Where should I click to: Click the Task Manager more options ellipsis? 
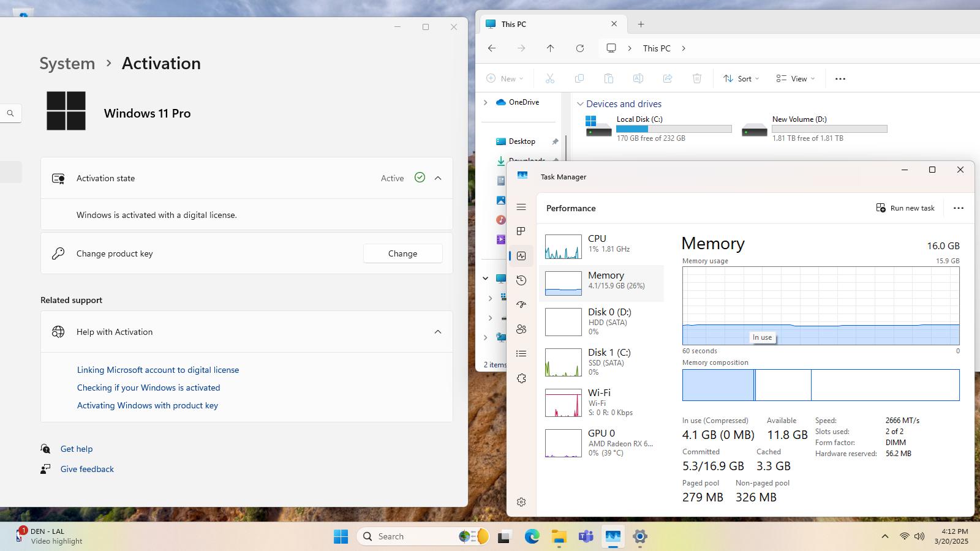point(959,208)
